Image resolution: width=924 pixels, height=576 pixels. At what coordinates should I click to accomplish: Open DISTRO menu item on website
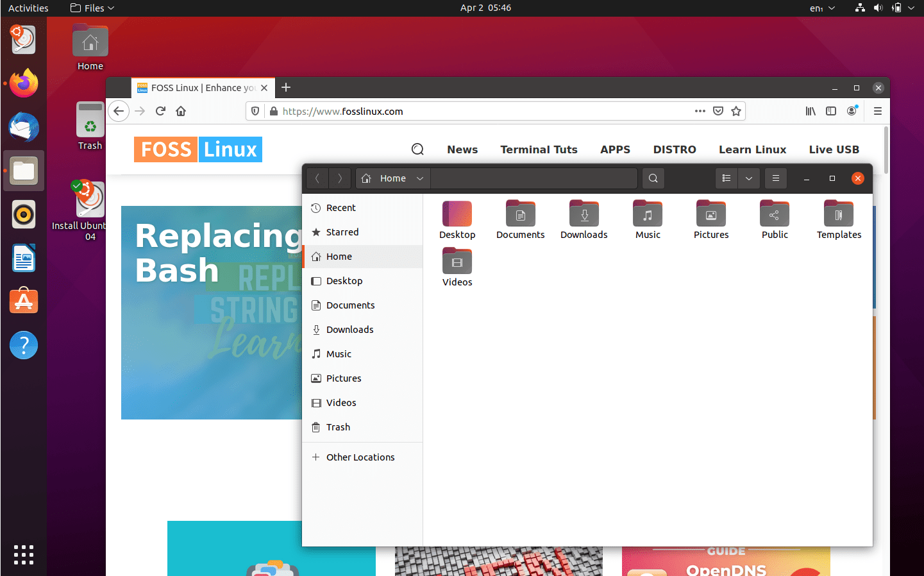click(x=675, y=149)
